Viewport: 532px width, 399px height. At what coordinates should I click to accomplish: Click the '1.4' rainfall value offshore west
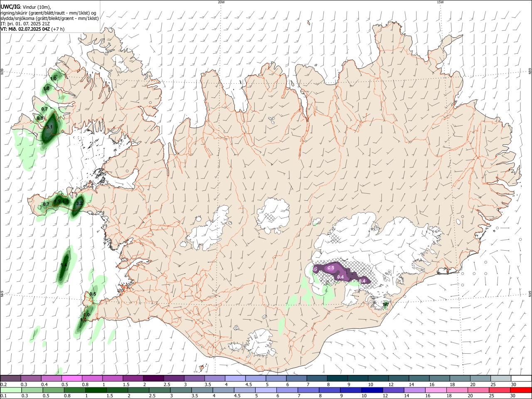(64, 265)
